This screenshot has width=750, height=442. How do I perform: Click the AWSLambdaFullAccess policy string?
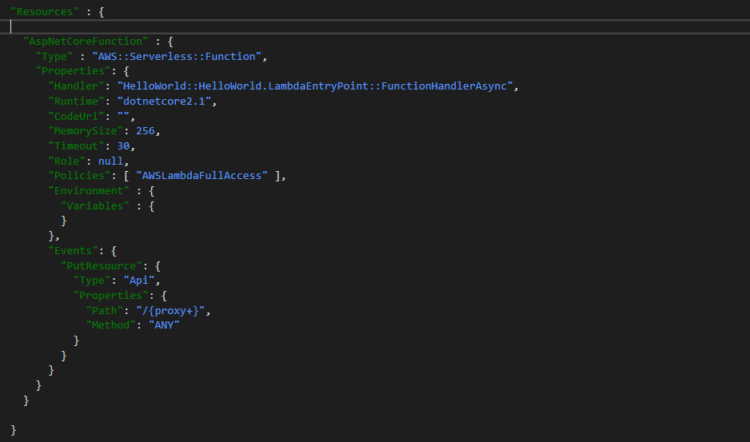pyautogui.click(x=201, y=176)
